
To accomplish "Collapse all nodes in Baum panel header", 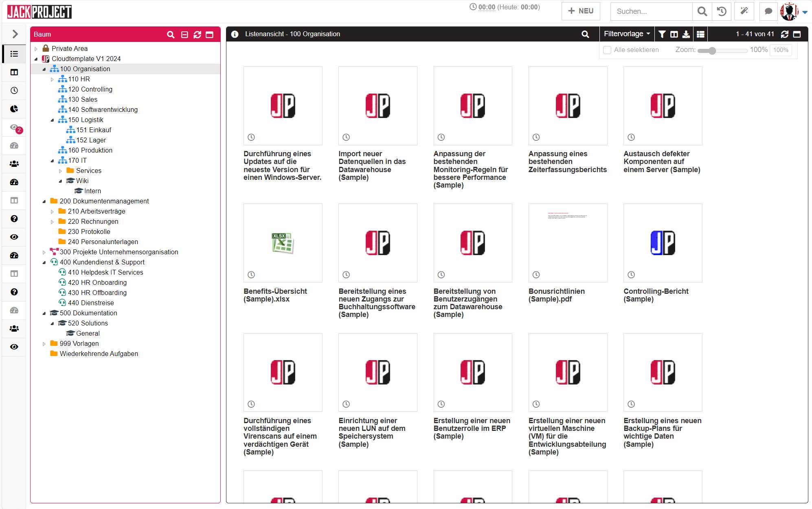I will (184, 35).
